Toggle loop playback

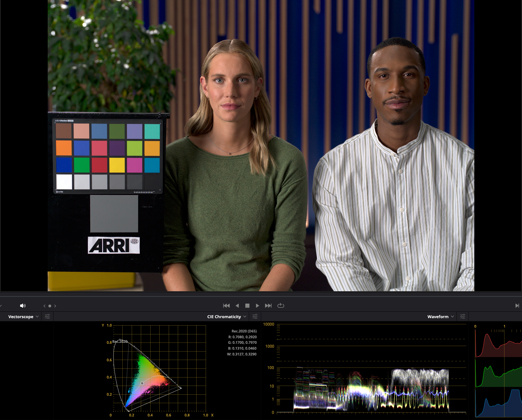(281, 306)
